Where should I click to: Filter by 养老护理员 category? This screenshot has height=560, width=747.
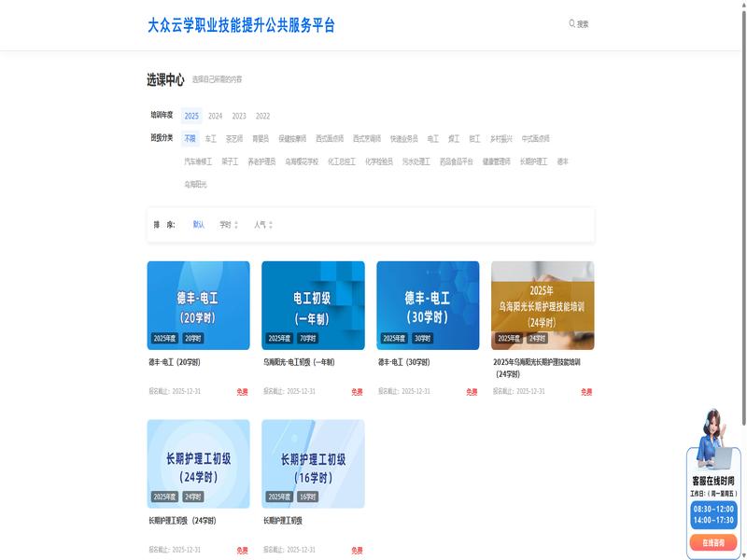pyautogui.click(x=261, y=161)
